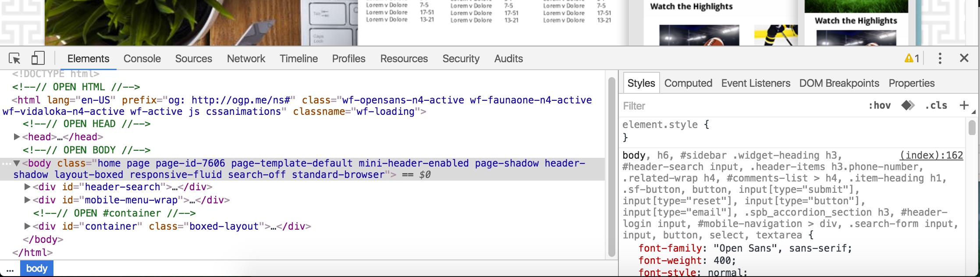Open DOM Breakpoints tab
This screenshot has height=277, width=980.
point(839,83)
